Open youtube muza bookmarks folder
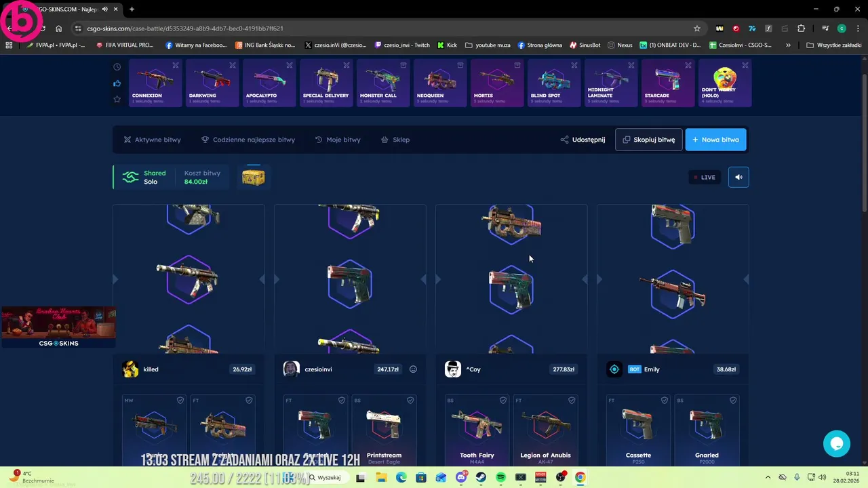The image size is (868, 488). [488, 45]
